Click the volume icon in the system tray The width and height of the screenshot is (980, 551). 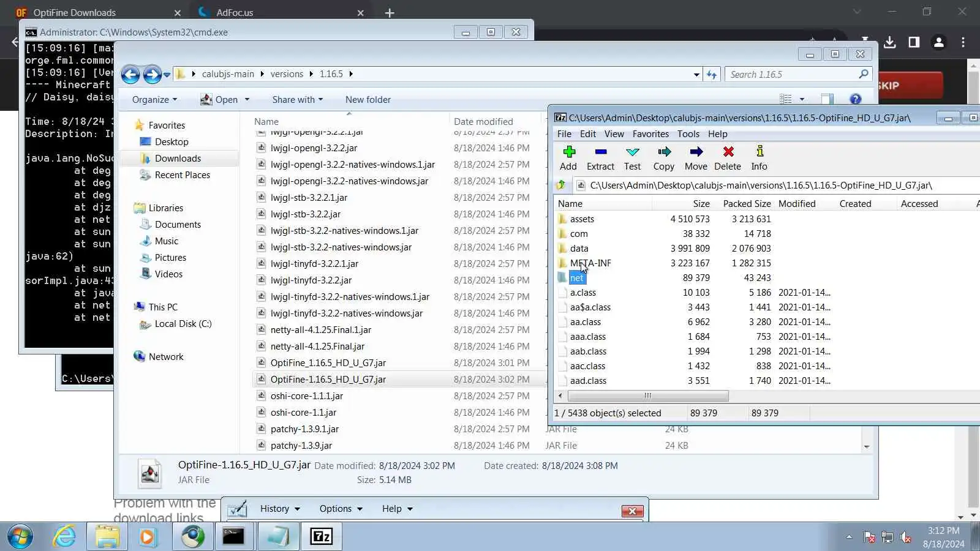tap(906, 538)
